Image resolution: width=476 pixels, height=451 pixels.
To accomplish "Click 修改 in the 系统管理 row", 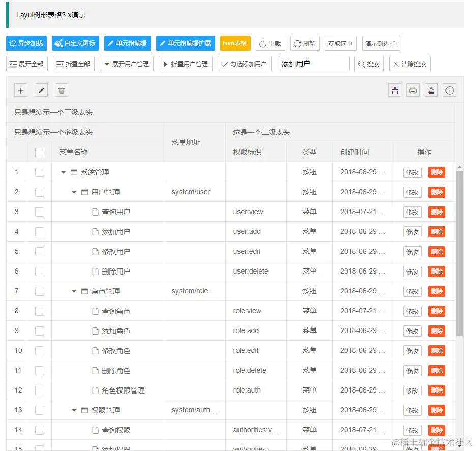I will (412, 172).
